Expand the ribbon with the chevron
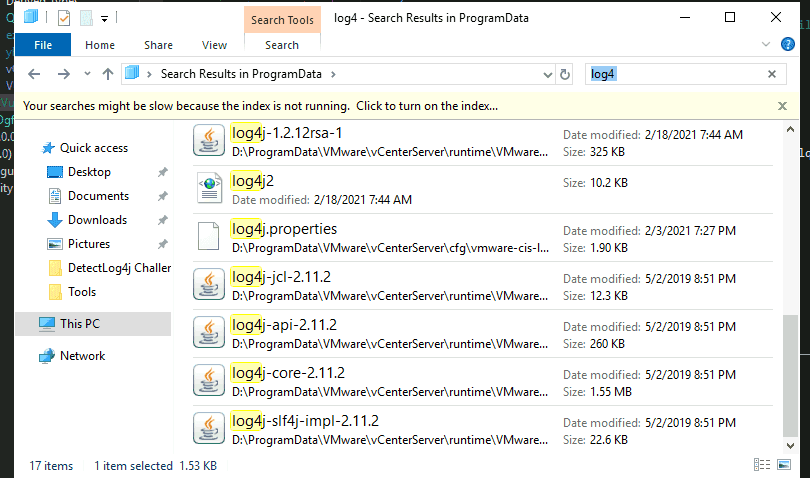Image resolution: width=810 pixels, height=478 pixels. [x=766, y=44]
